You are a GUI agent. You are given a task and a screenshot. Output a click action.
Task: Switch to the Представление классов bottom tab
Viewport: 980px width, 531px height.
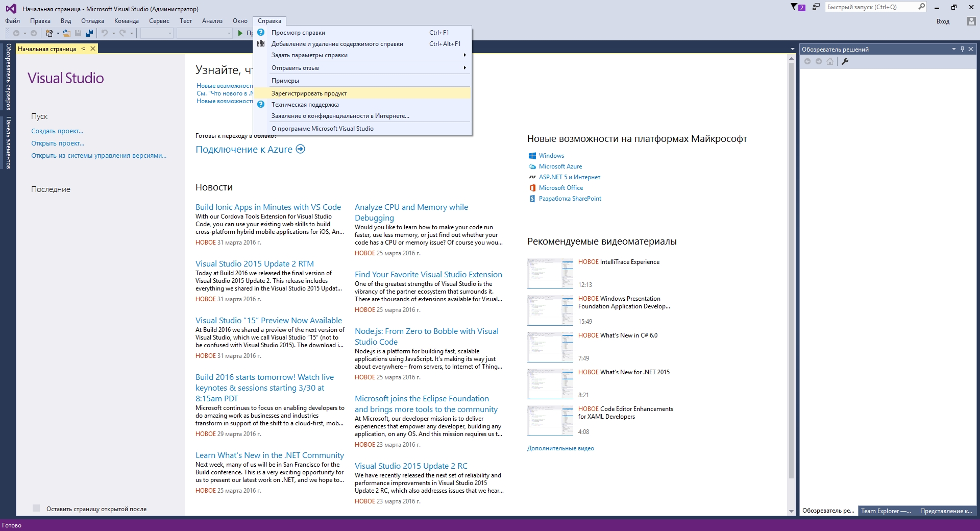(x=946, y=511)
